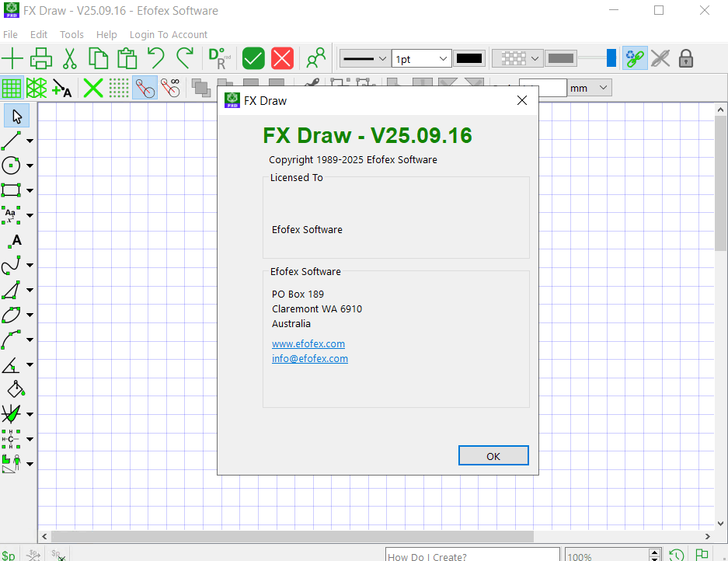Expand the curve tool dropdown arrow
Viewport: 728px width, 561px height.
click(30, 265)
